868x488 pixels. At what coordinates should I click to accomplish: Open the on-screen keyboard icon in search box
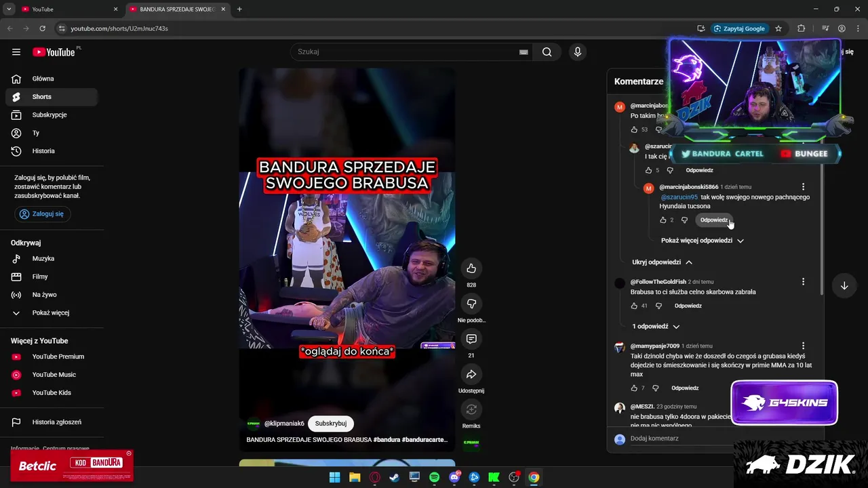point(524,52)
